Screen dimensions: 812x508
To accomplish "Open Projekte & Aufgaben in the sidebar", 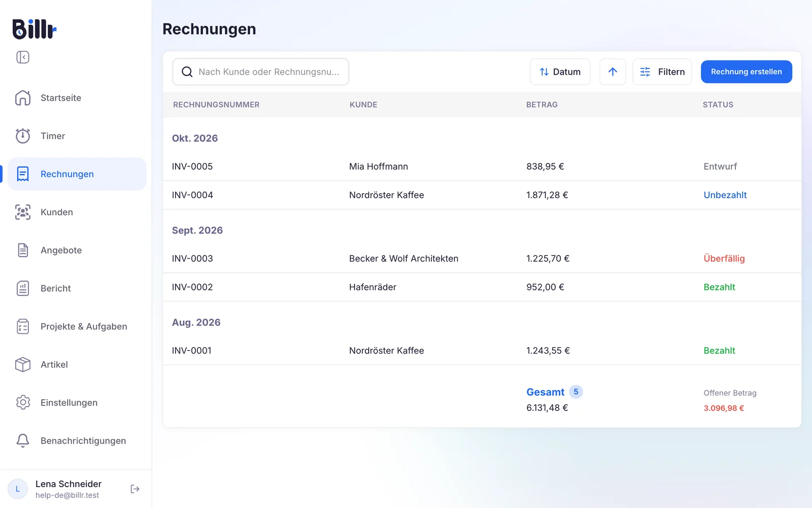I will pos(77,326).
